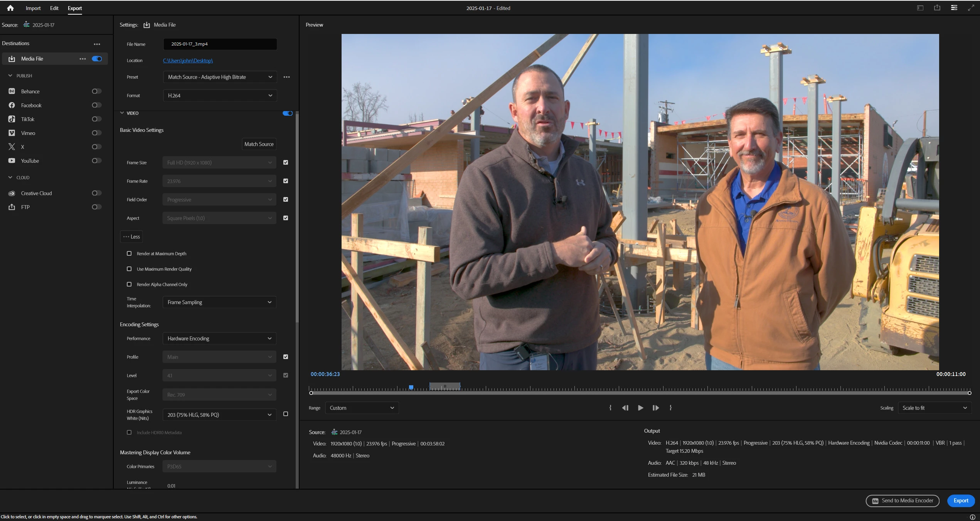Open the Range Custom dropdown

[x=362, y=408]
